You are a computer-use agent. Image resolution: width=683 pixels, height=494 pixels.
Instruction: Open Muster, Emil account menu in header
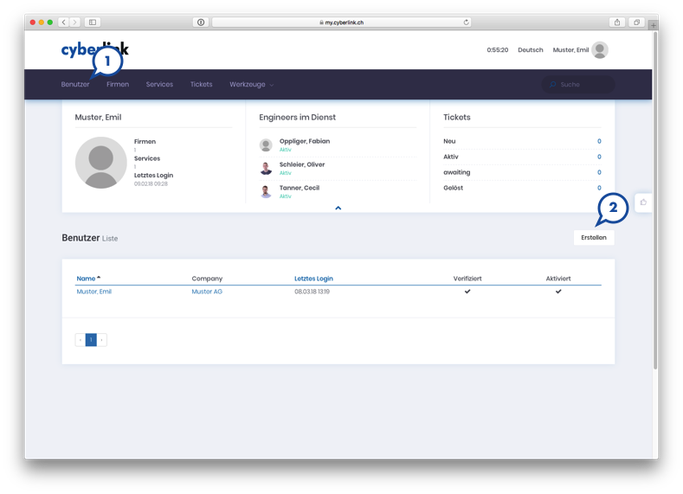coord(571,50)
